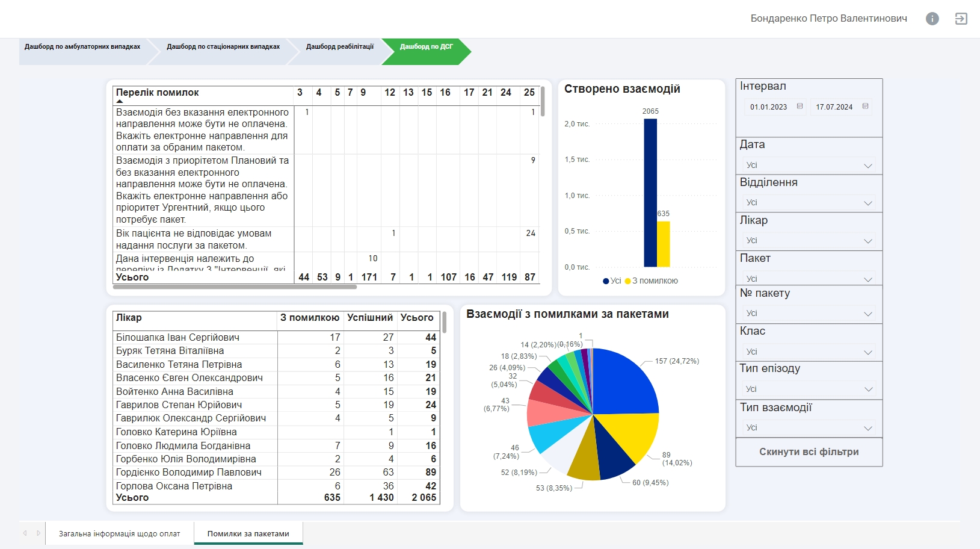Sort Лікар table by its Усього column header
Image resolution: width=980 pixels, height=549 pixels.
point(417,318)
